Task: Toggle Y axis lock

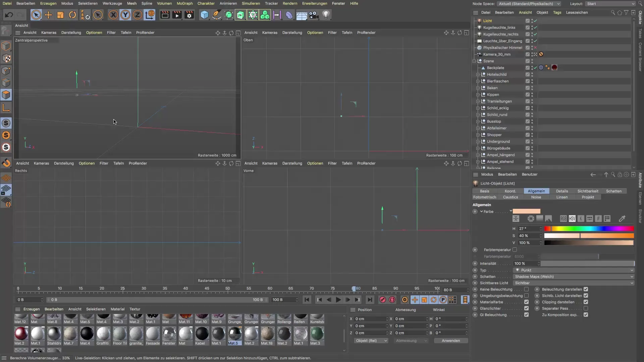Action: 125,15
